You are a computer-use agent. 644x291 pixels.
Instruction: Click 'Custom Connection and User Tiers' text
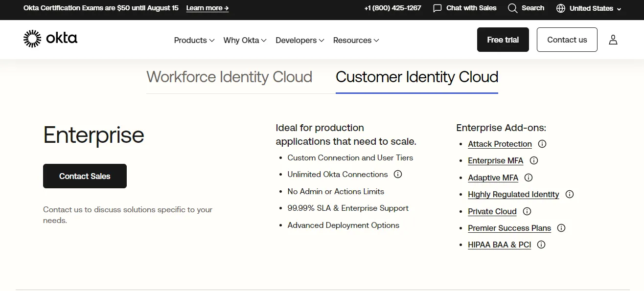pos(350,157)
